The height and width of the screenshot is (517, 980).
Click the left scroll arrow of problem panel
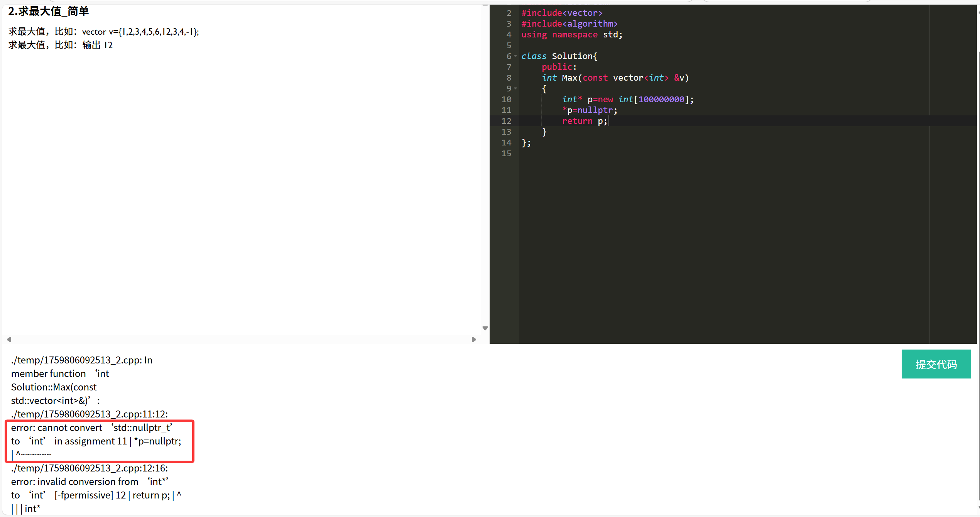tap(9, 340)
